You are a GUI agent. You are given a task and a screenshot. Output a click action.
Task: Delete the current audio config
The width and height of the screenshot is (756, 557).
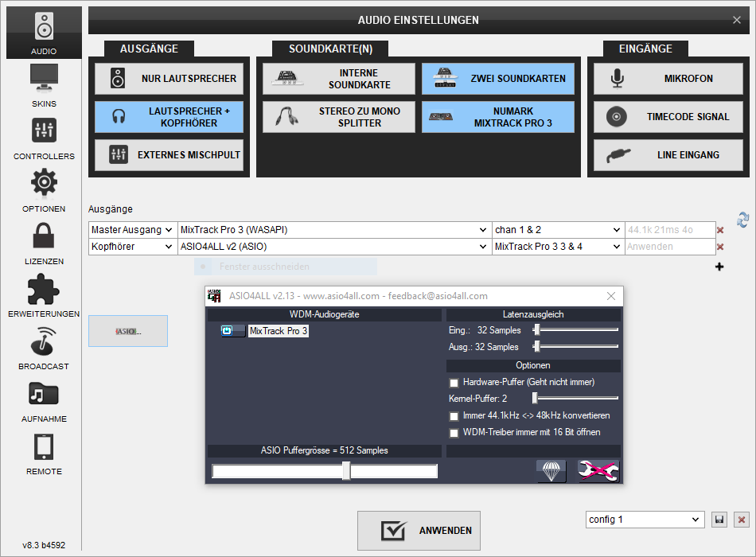pos(742,520)
